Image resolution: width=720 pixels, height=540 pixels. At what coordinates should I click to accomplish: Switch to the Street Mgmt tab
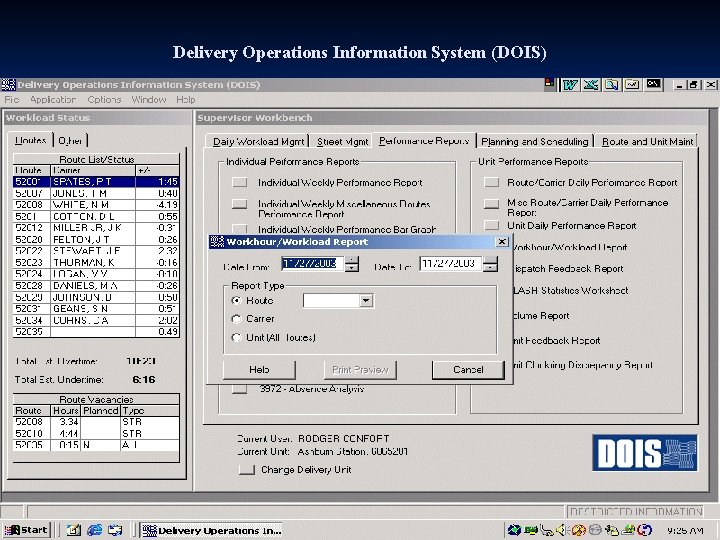pos(343,141)
